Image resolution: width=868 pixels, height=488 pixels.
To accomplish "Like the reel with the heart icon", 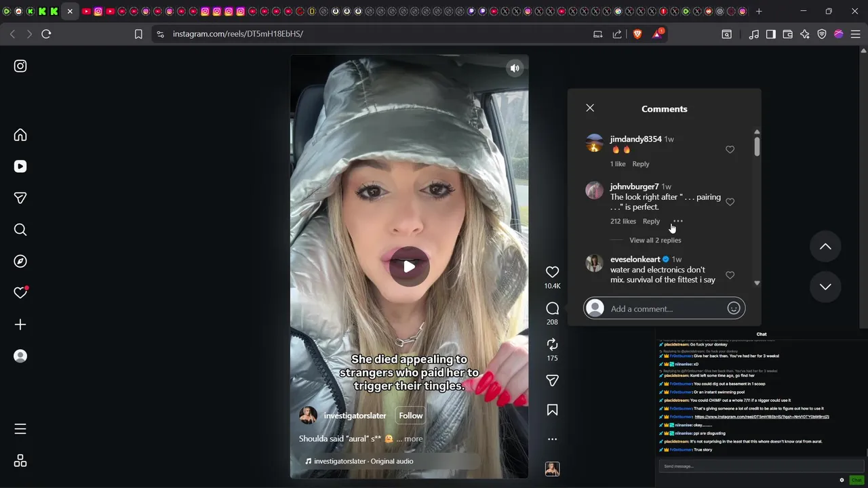I will coord(552,272).
